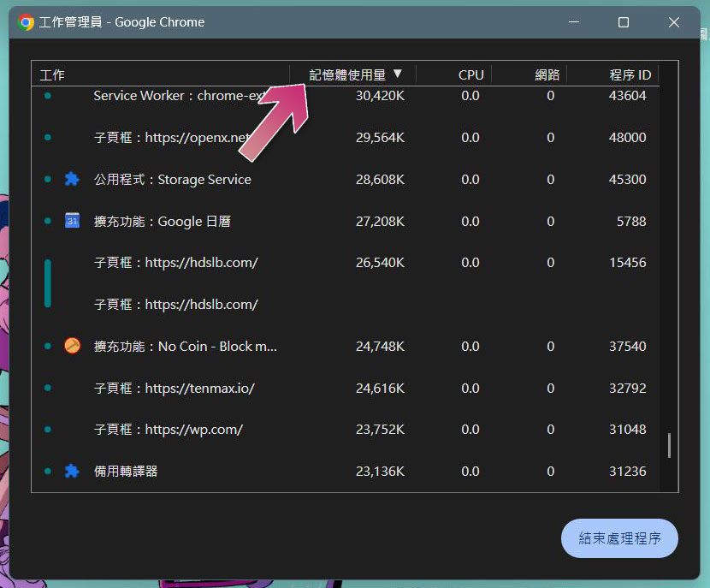The width and height of the screenshot is (710, 588).
Task: Click the 備用轉譯器 puzzle-piece icon
Action: tap(72, 471)
